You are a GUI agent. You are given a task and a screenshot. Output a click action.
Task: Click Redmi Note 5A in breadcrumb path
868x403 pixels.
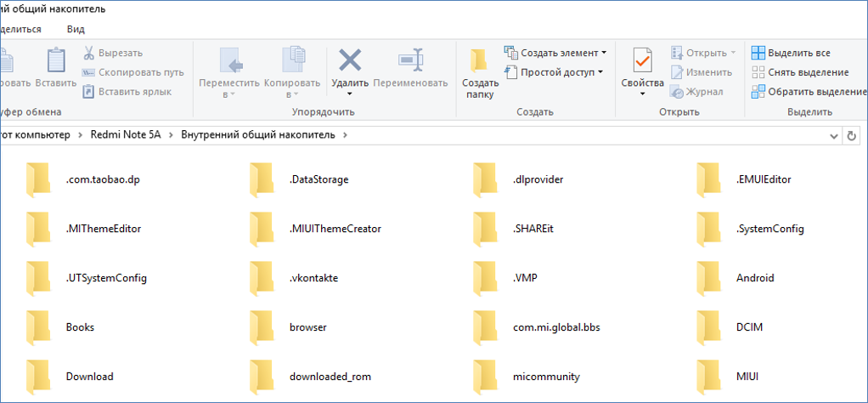138,135
